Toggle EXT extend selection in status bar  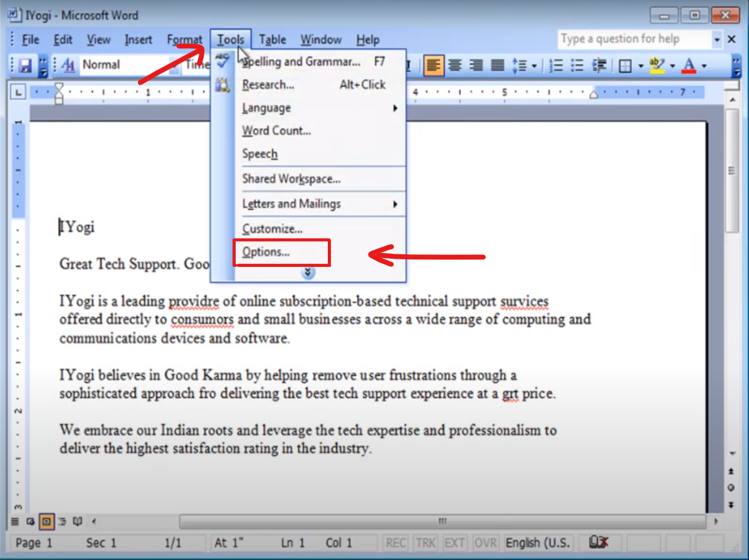tap(454, 543)
